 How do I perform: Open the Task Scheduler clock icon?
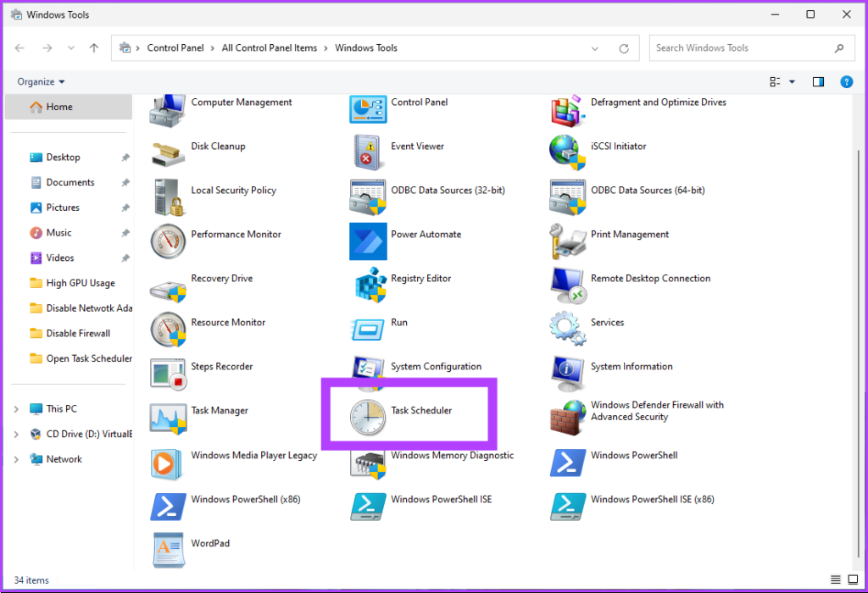[x=368, y=417]
